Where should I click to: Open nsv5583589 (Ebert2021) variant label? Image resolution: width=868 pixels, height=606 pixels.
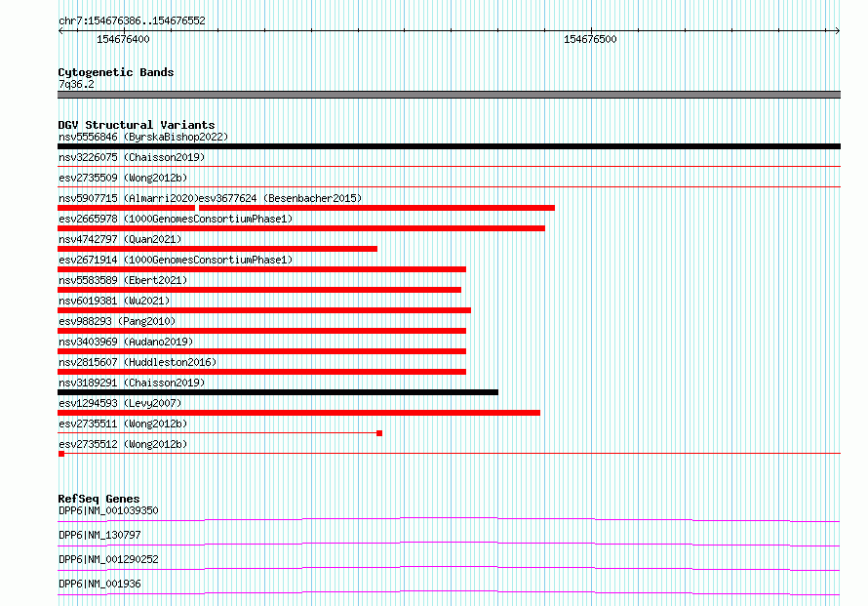pos(123,280)
